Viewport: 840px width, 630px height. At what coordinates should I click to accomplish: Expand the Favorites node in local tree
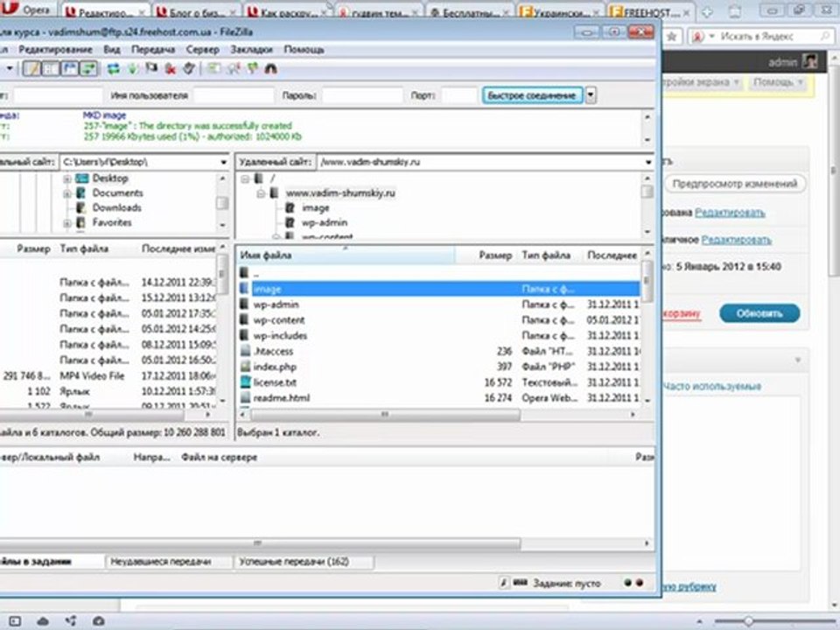coord(67,223)
